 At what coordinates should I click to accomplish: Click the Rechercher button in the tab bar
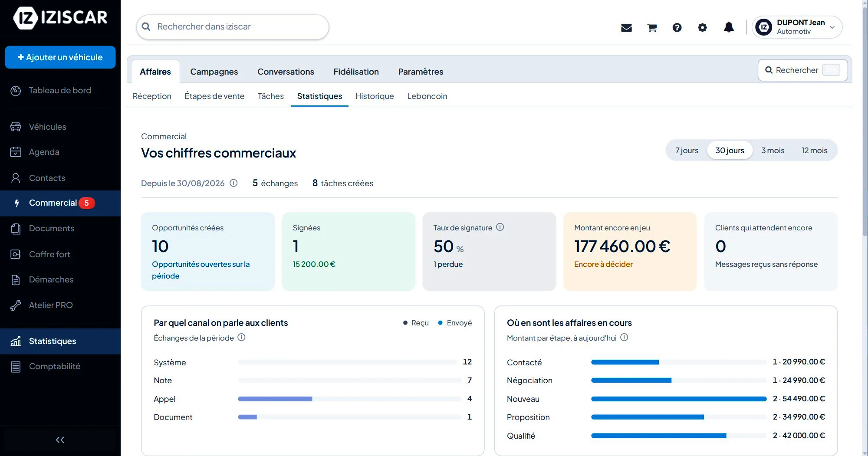802,70
